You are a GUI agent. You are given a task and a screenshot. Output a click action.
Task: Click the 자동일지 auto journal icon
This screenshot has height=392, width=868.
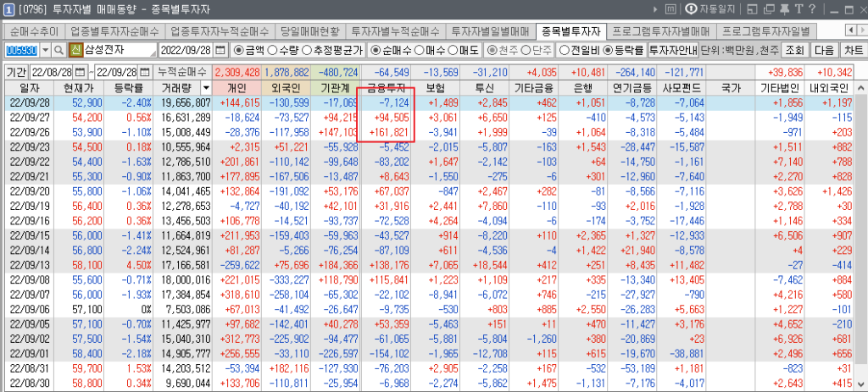point(691,9)
